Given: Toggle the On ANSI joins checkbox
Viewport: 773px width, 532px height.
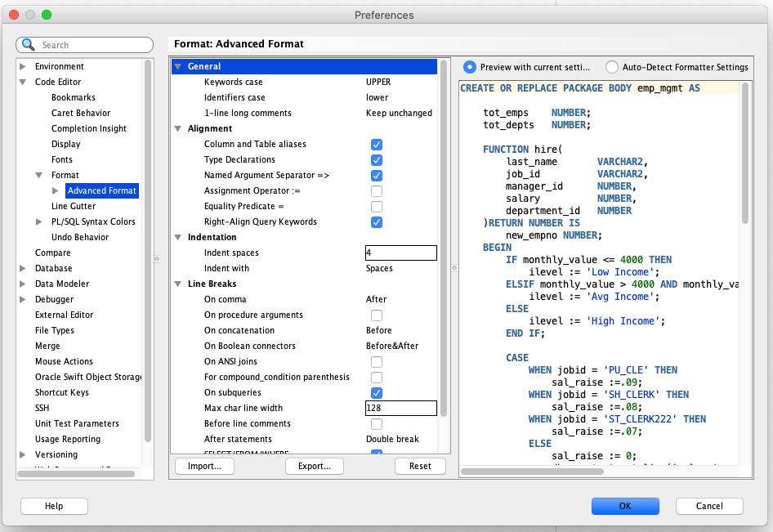Looking at the screenshot, I should click(x=377, y=362).
